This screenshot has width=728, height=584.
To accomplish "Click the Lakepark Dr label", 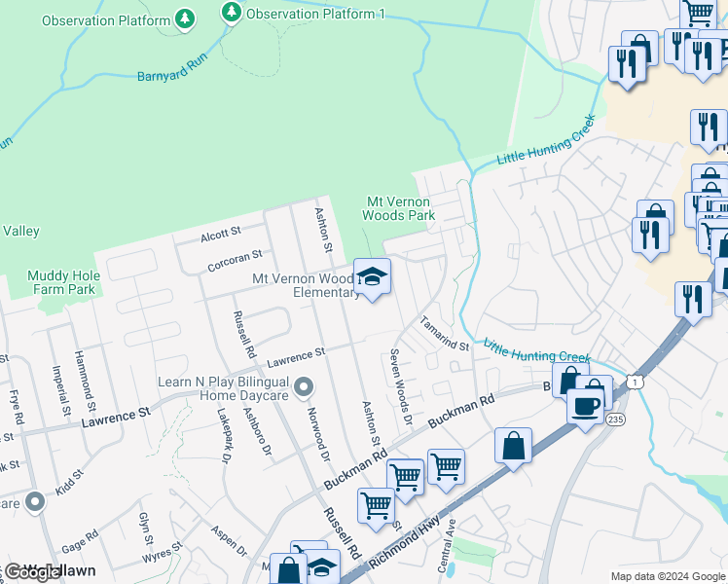I will [223, 435].
